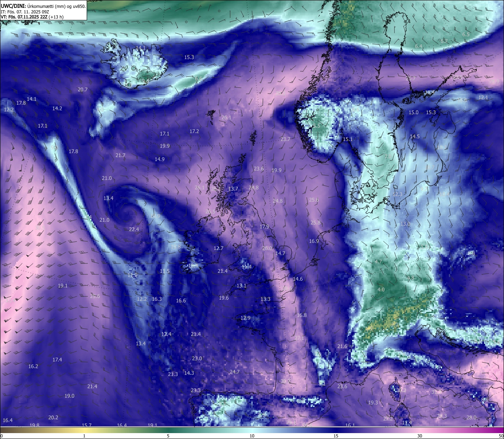Click the 21.3 map value
Image resolution: width=504 pixels, height=439 pixels.
click(173, 374)
